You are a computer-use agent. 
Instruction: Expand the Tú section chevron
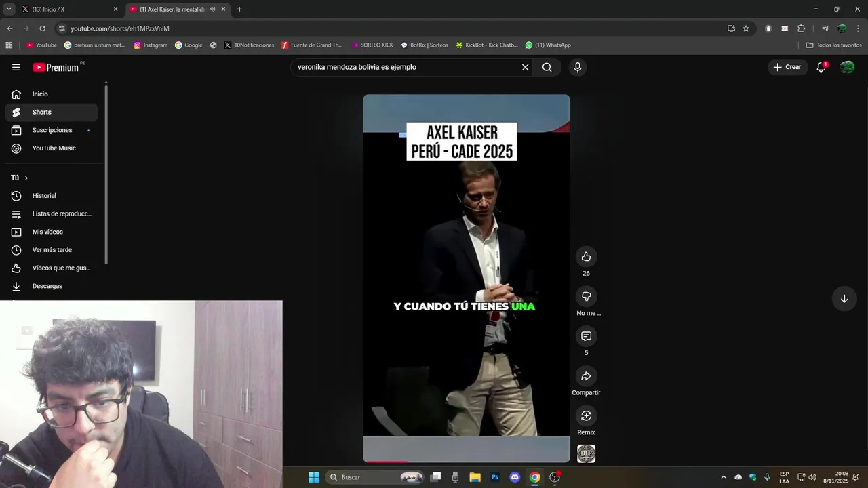pos(26,178)
